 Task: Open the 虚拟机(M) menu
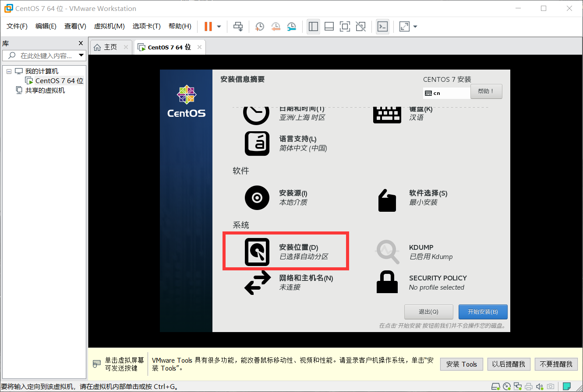coord(109,26)
